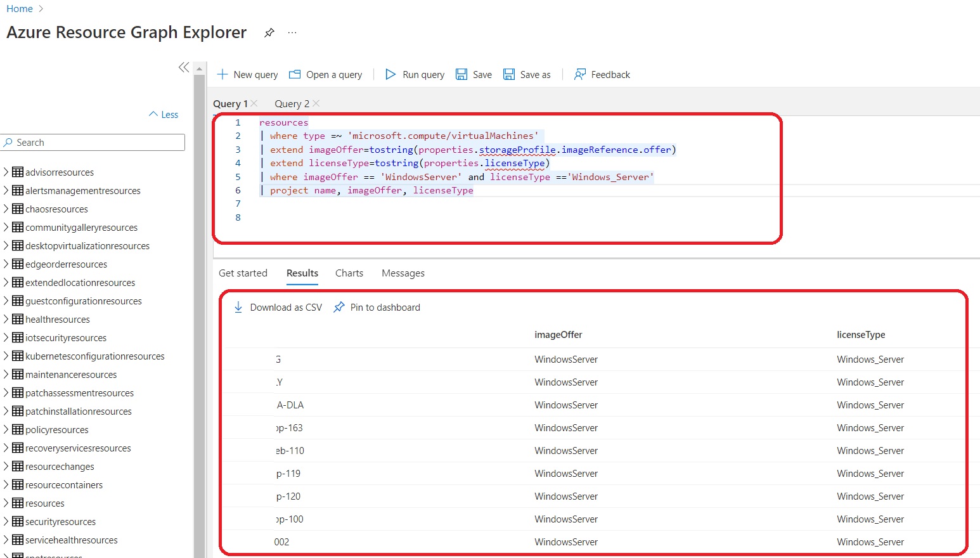
Task: Open the Charts tab
Action: 349,273
